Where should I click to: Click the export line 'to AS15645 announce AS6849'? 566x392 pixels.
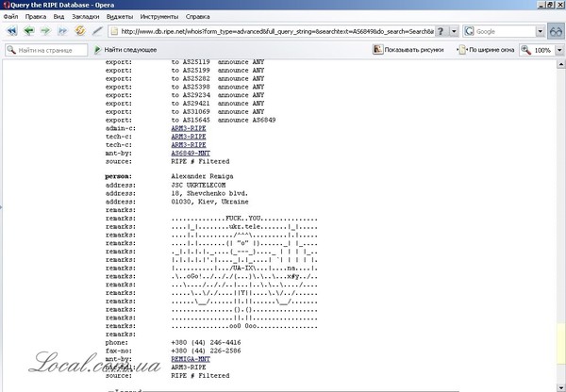pos(224,120)
